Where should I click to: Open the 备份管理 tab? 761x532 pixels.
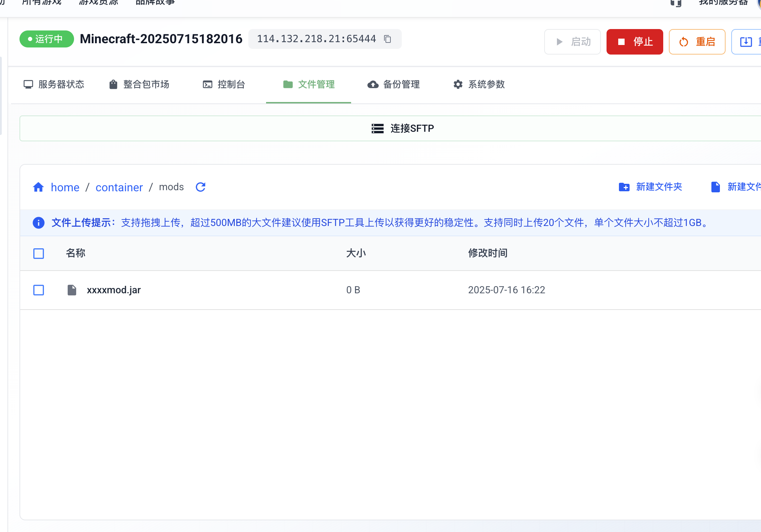(394, 84)
